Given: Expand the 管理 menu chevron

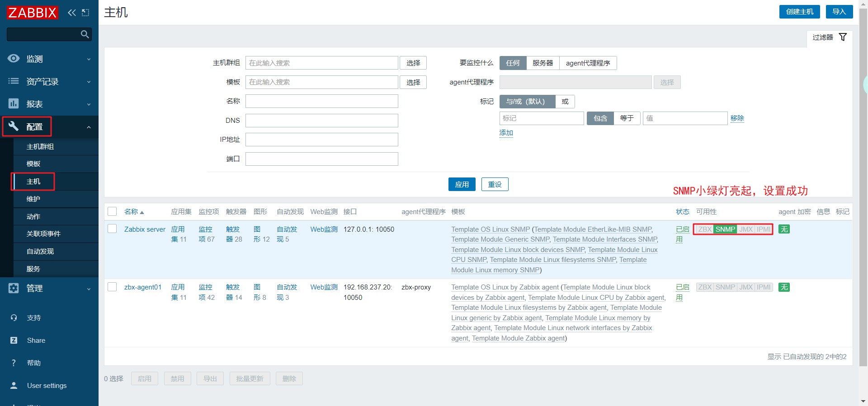Looking at the screenshot, I should tap(89, 289).
